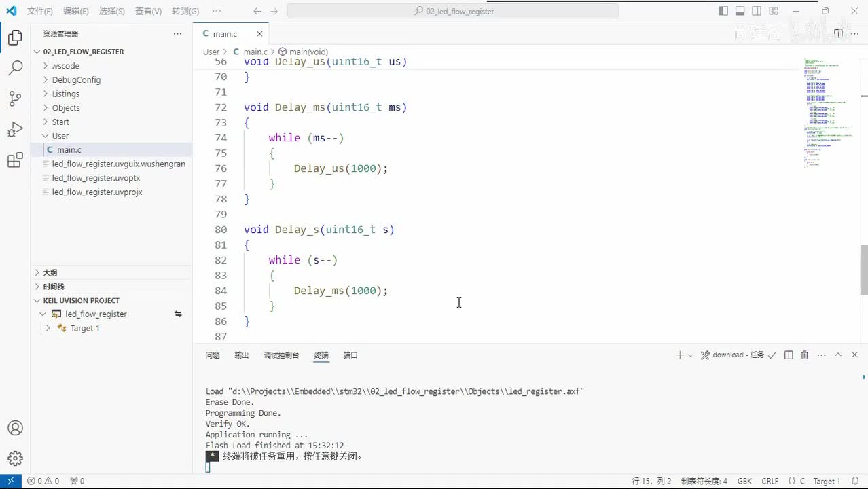Viewport: 868px width, 489px height.
Task: Switch to the 输出 output tab
Action: pos(242,355)
